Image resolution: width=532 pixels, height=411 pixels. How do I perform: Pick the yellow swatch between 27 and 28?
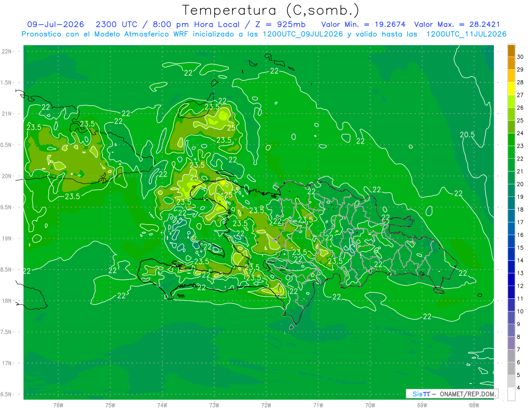click(x=511, y=89)
